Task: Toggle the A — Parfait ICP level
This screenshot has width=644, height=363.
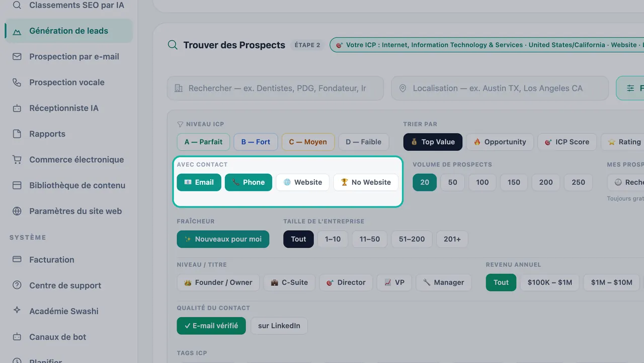Action: point(203,142)
